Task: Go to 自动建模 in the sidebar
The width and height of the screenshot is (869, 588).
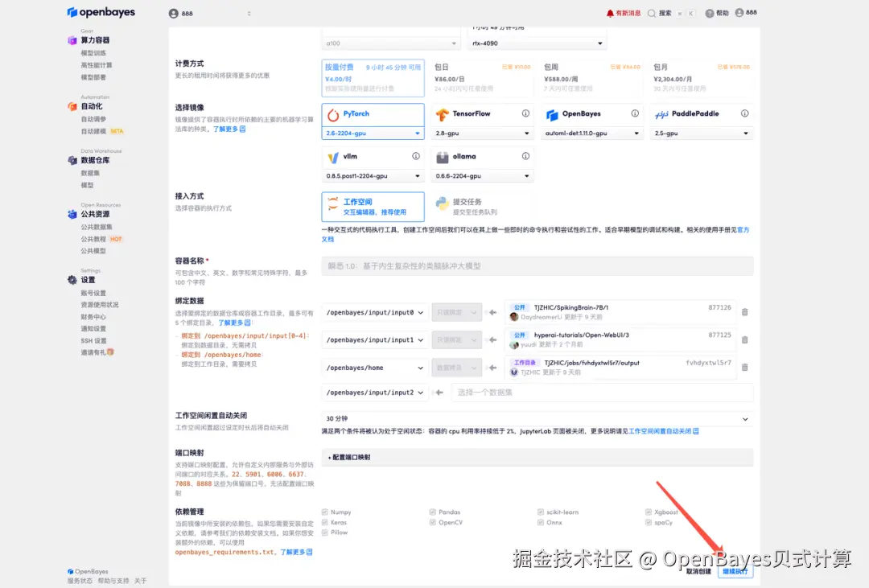Action: pyautogui.click(x=93, y=131)
